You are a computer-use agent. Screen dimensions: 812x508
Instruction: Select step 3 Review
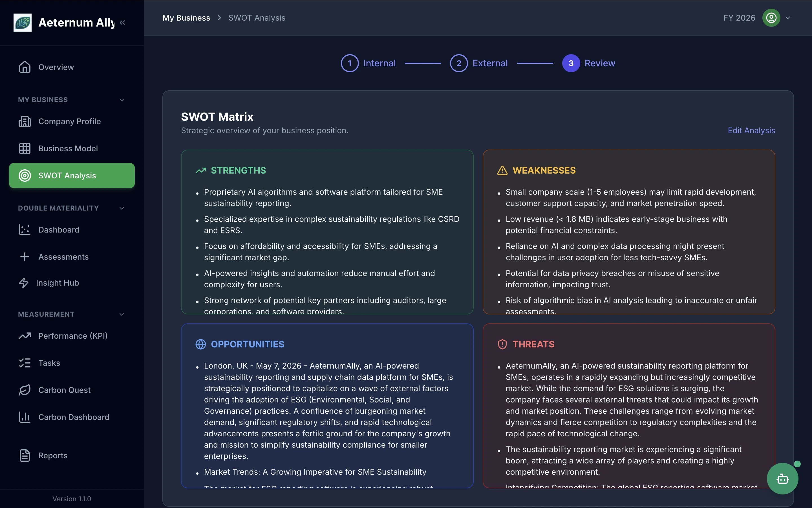click(588, 63)
